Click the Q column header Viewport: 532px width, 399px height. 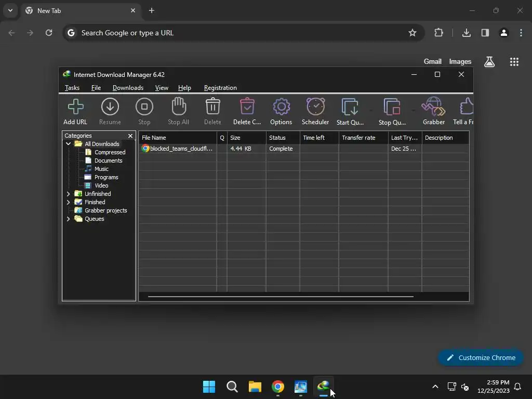(x=222, y=138)
